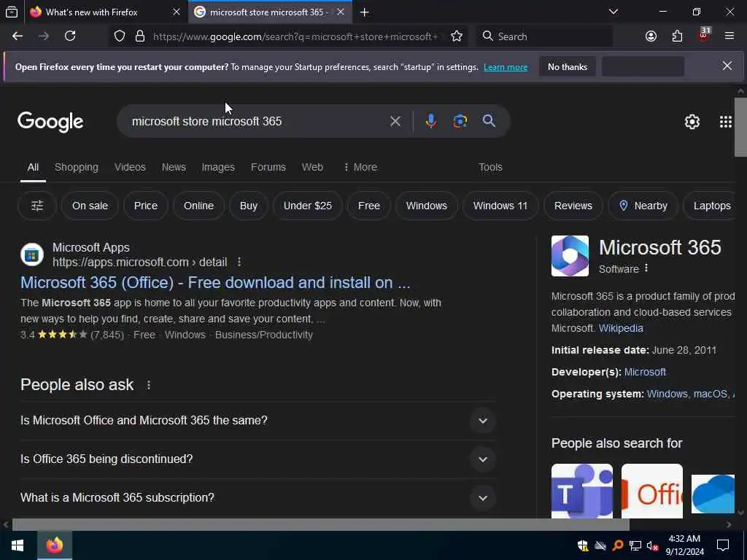Screen dimensions: 747x560
Task: Apply the Price filter chip
Action: click(x=146, y=206)
